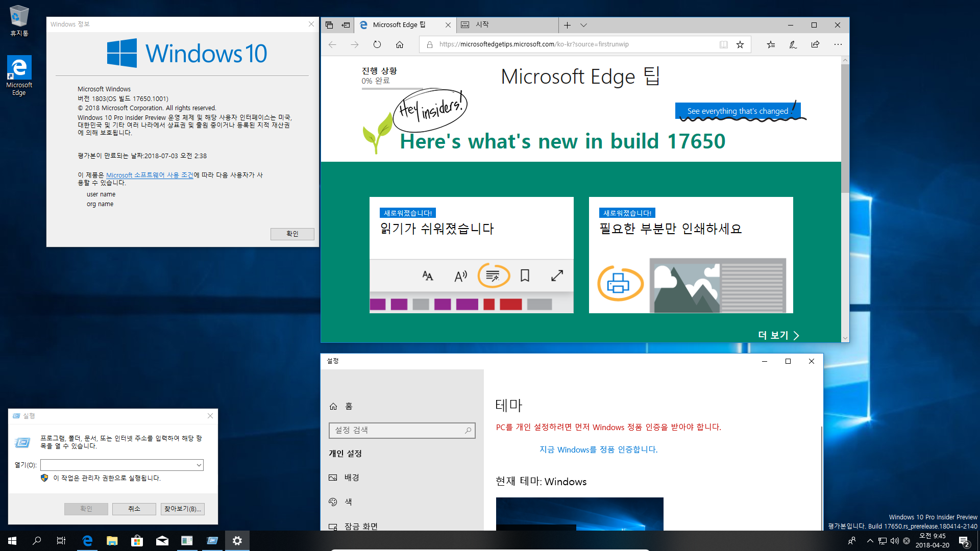Image resolution: width=980 pixels, height=551 pixels.
Task: Select 색 in Settings sidebar
Action: tap(402, 502)
